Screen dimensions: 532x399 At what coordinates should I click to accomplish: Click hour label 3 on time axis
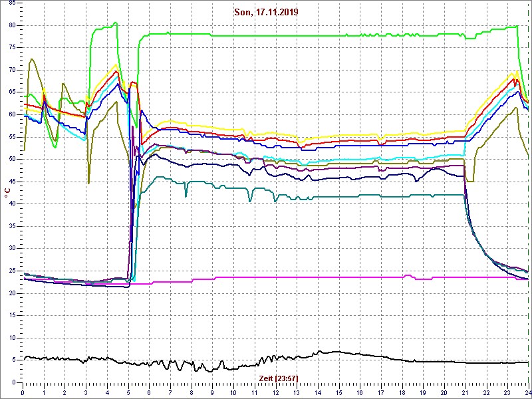(x=86, y=392)
